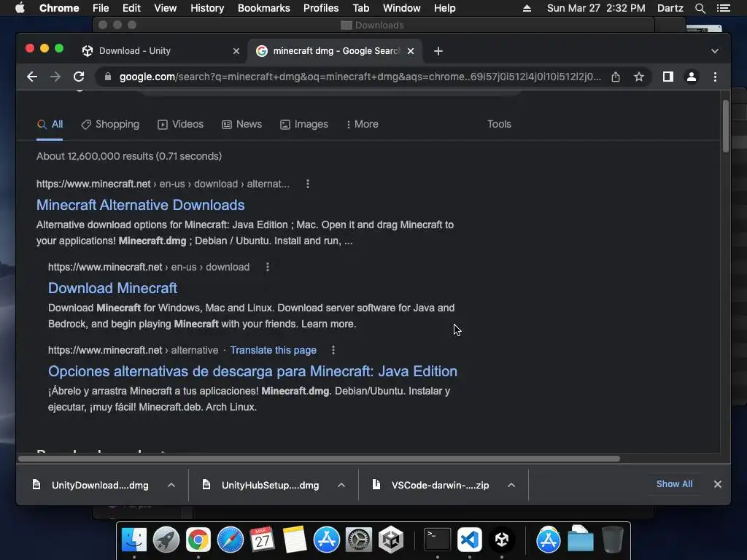Image resolution: width=747 pixels, height=560 pixels.
Task: Switch to Videos results
Action: click(x=181, y=124)
